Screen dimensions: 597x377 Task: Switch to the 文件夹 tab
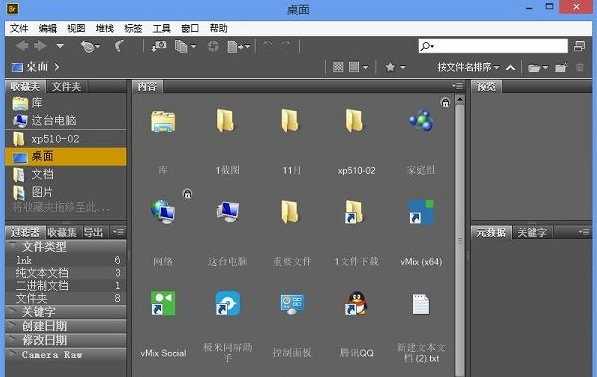pos(66,86)
